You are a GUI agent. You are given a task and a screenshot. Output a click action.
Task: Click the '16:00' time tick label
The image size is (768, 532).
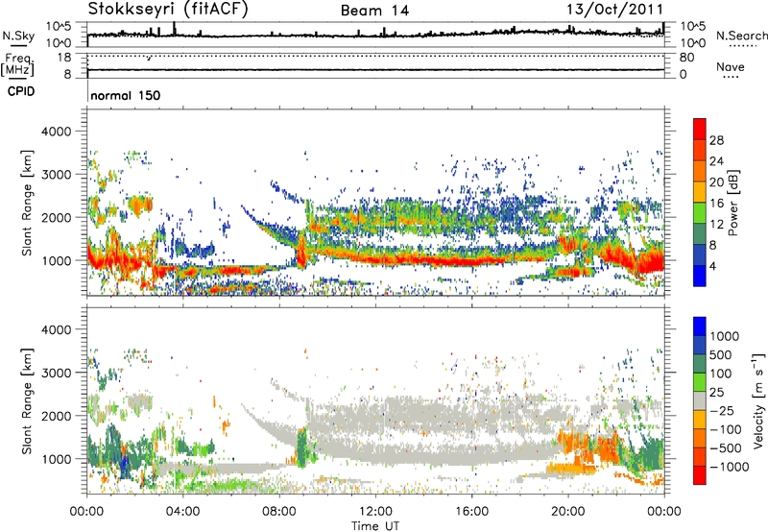tap(471, 512)
